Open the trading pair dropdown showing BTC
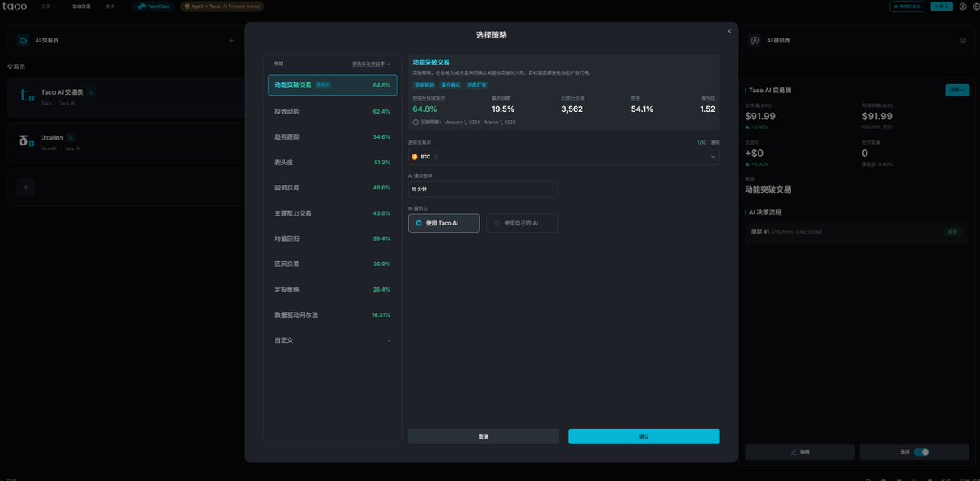The height and width of the screenshot is (481, 980). pos(563,156)
